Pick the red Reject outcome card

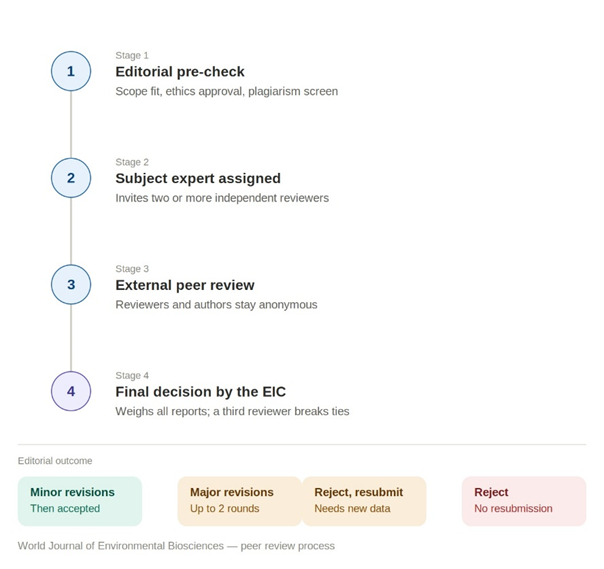(x=524, y=501)
